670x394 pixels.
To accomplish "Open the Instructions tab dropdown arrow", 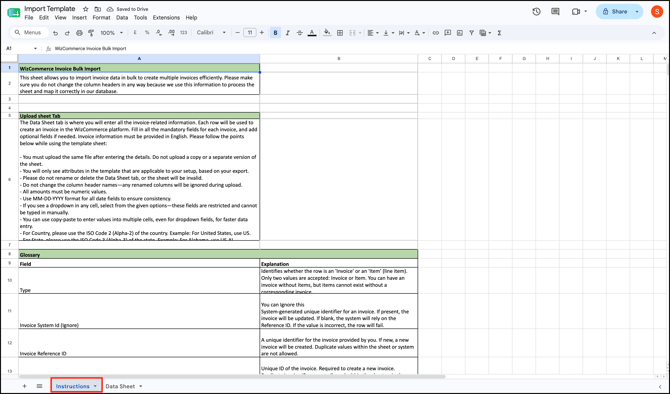I will coord(95,386).
